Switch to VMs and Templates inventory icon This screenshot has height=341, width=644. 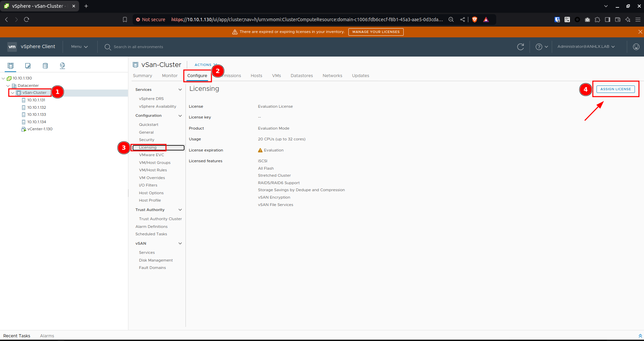tap(28, 66)
